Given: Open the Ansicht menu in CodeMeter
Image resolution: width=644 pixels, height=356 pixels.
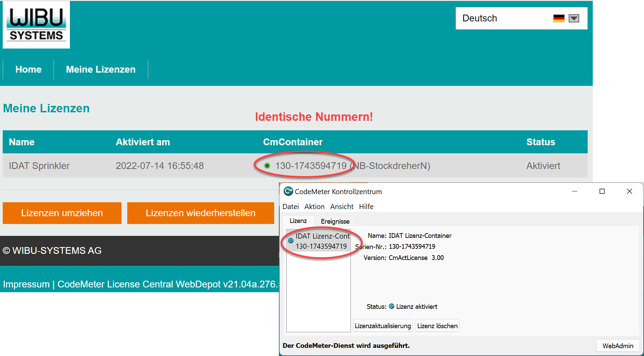Looking at the screenshot, I should tap(342, 207).
